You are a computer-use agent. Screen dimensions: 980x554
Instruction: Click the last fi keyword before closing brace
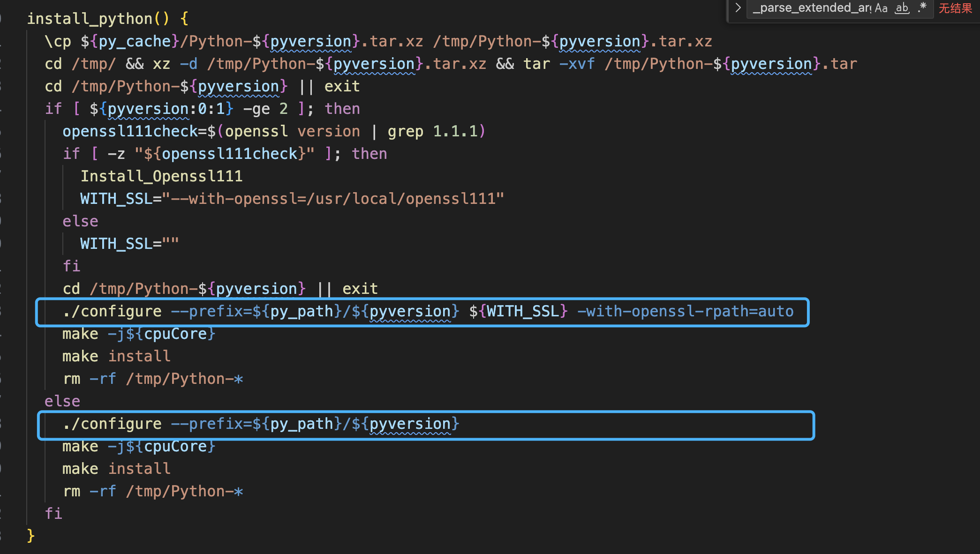[53, 513]
